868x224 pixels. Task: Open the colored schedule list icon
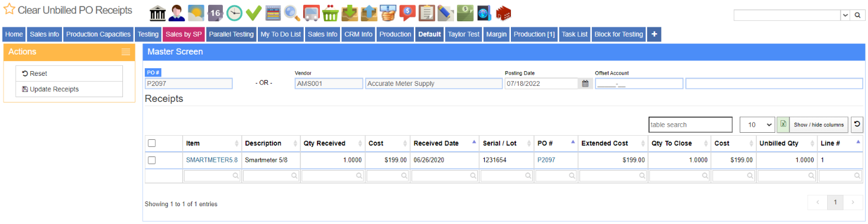pyautogui.click(x=273, y=12)
